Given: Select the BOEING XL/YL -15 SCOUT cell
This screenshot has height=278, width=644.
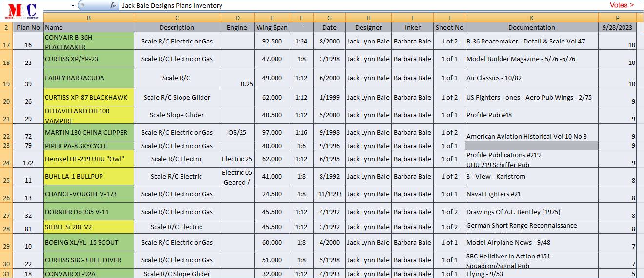Looking at the screenshot, I should 89,242.
